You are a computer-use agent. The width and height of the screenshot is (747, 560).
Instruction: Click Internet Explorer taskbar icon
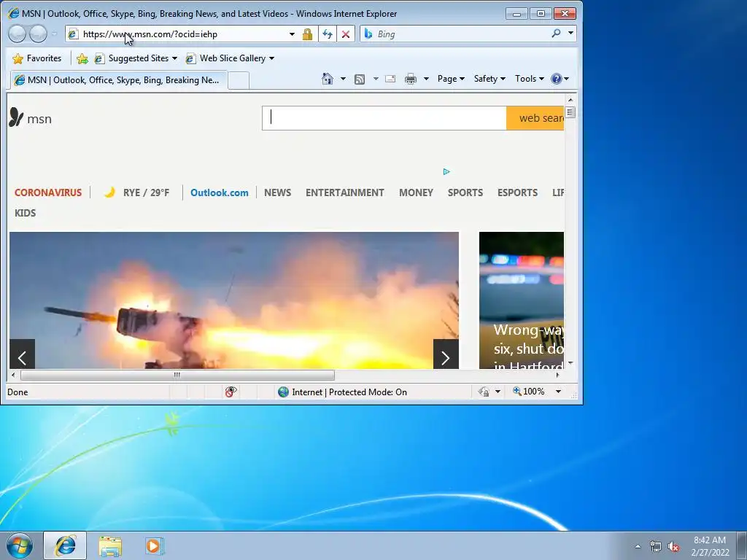click(65, 545)
